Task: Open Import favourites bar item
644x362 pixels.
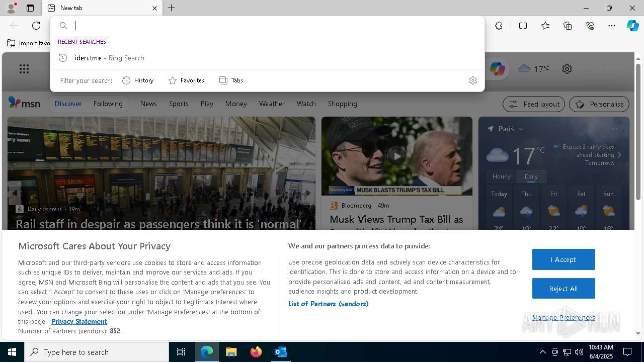Action: click(x=29, y=43)
